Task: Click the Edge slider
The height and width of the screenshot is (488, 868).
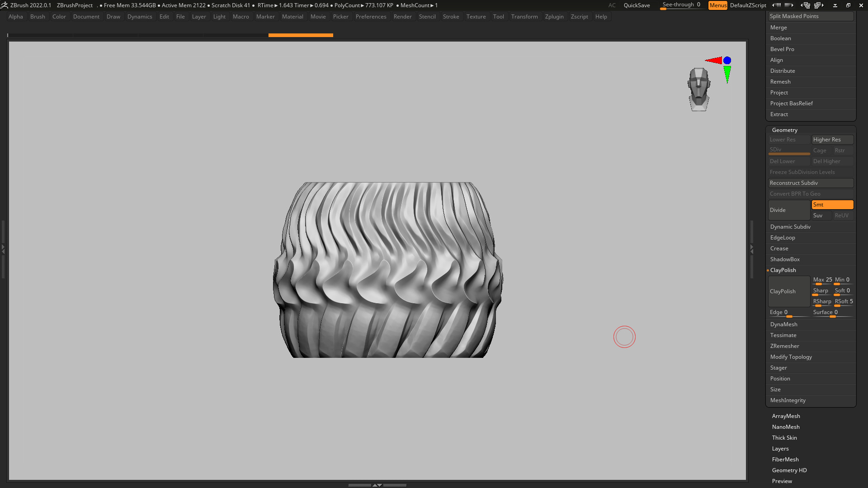Action: click(x=789, y=313)
